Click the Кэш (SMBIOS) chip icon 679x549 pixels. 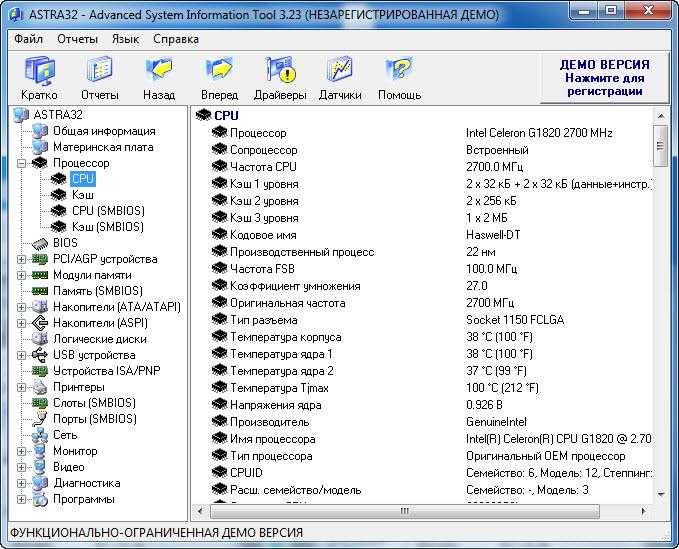[58, 227]
